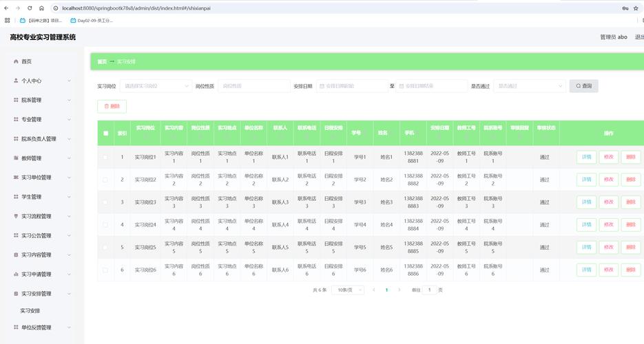The height and width of the screenshot is (344, 644).
Task: Open the 10条/页 page size dropdown
Action: coord(348,290)
